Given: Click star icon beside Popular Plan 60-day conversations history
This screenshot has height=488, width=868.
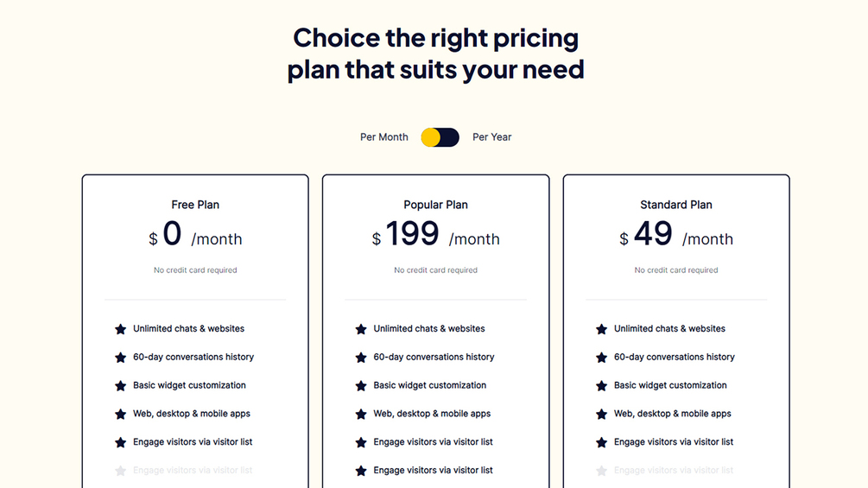Looking at the screenshot, I should click(x=361, y=358).
